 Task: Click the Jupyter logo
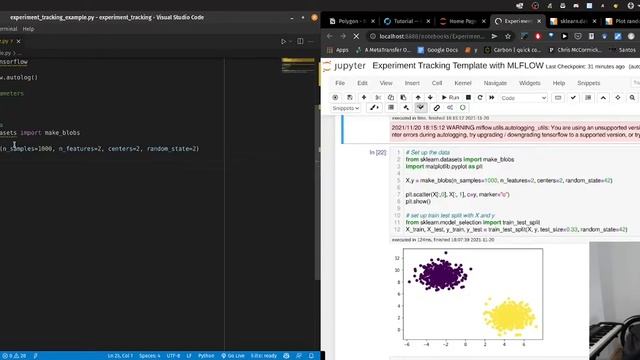pyautogui.click(x=344, y=66)
